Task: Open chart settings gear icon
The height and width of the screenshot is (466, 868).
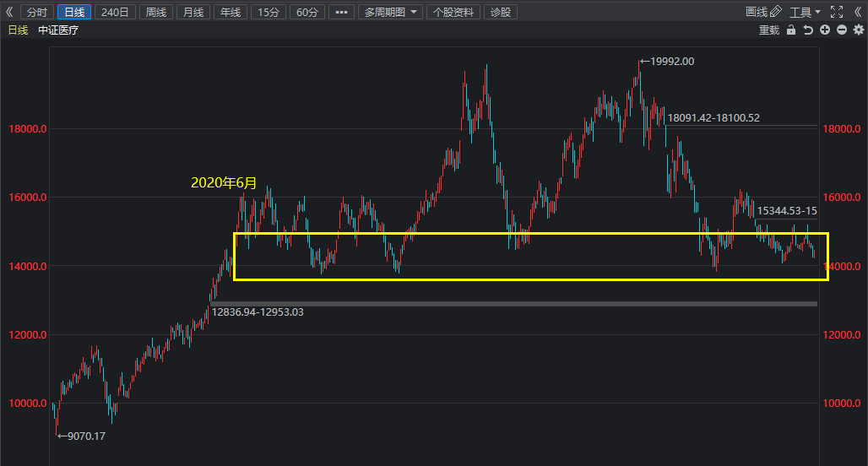Action: click(x=859, y=30)
